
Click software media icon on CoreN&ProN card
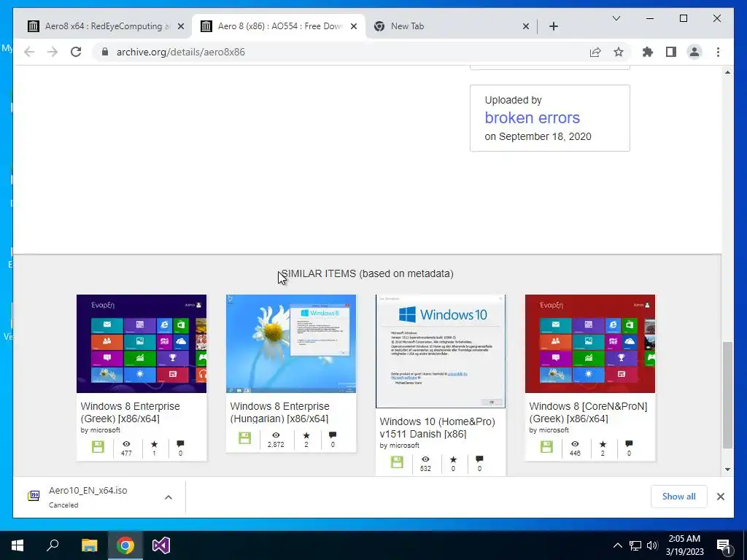tap(546, 447)
